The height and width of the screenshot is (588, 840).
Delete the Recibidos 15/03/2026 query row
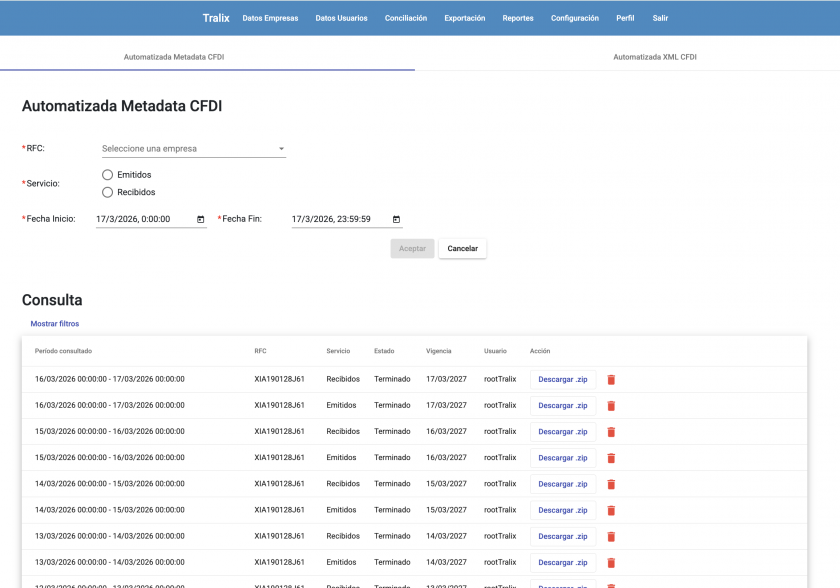[611, 432]
